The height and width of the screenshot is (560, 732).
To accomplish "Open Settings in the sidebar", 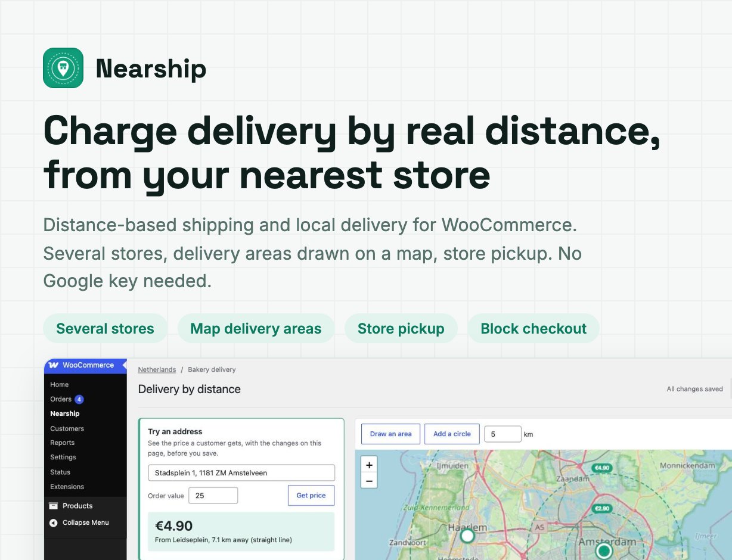I will (63, 457).
